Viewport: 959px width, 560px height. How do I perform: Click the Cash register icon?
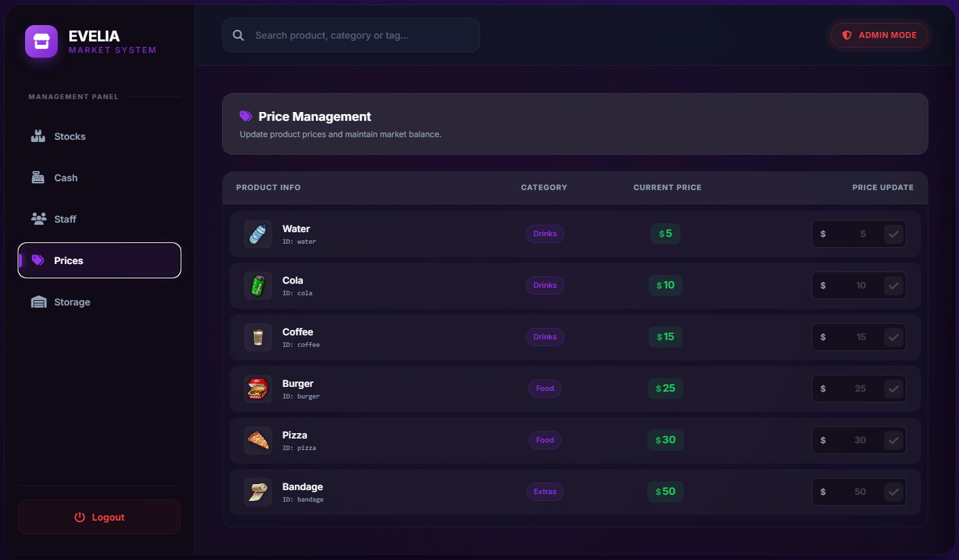click(37, 177)
